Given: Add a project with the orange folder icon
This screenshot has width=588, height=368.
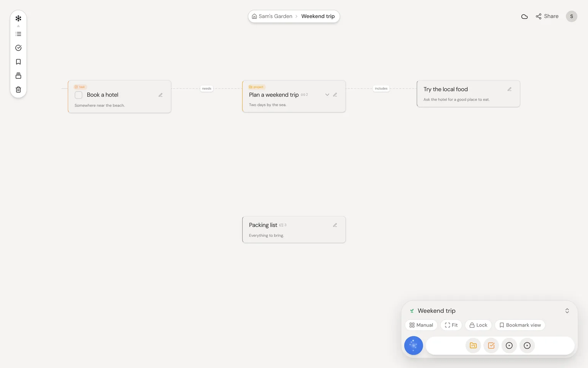Looking at the screenshot, I should point(473,345).
